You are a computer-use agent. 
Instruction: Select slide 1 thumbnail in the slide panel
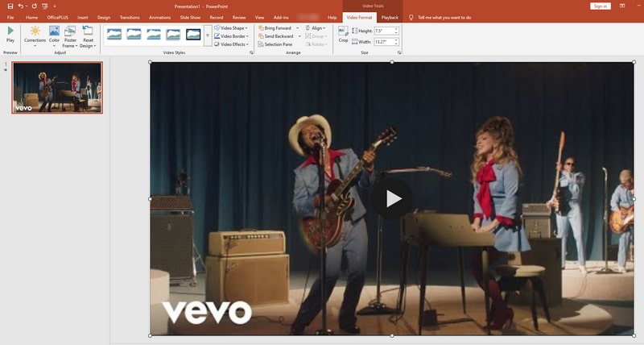pyautogui.click(x=57, y=88)
